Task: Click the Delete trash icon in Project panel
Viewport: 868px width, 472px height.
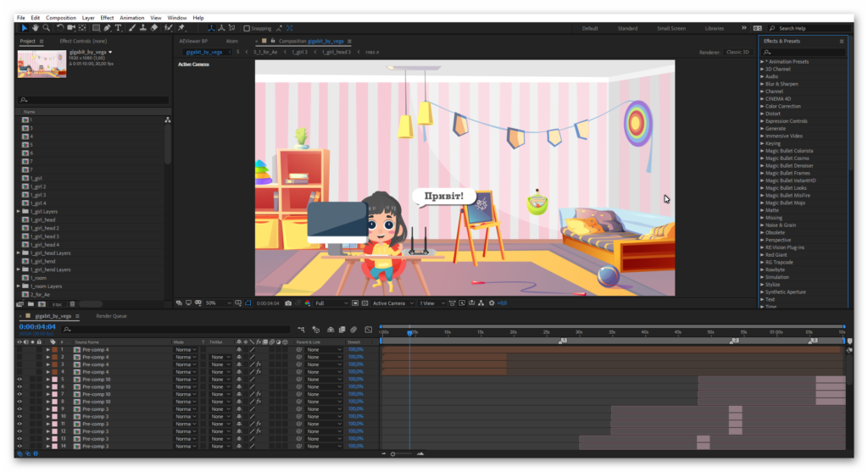Action: tap(73, 304)
